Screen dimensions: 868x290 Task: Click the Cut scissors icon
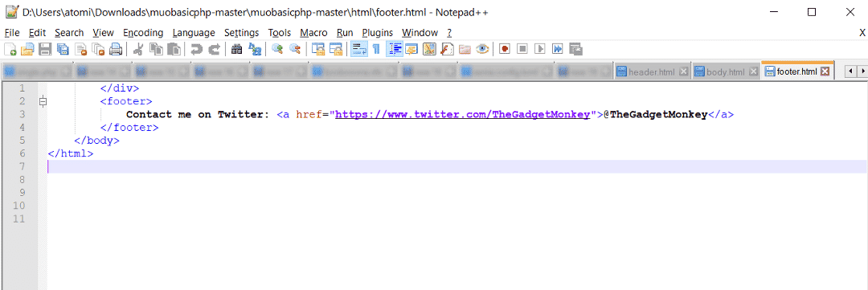pos(138,49)
